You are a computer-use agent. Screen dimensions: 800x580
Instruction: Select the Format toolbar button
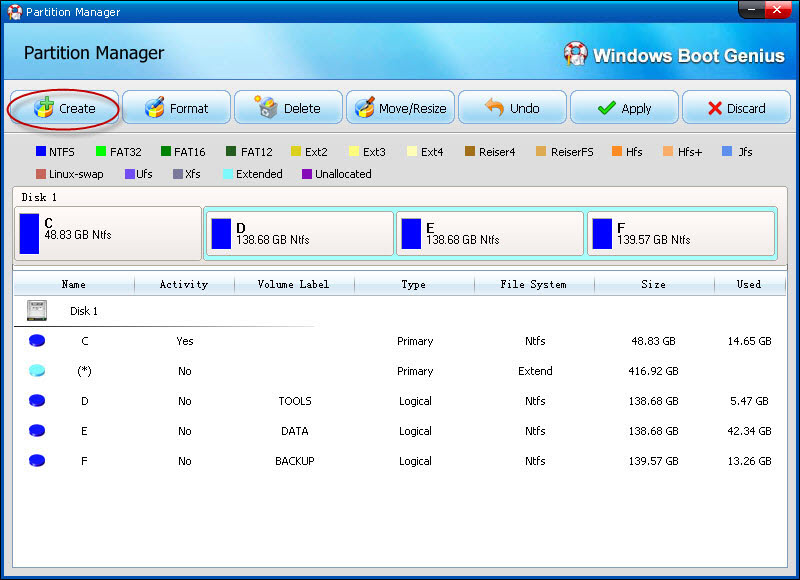click(x=176, y=108)
